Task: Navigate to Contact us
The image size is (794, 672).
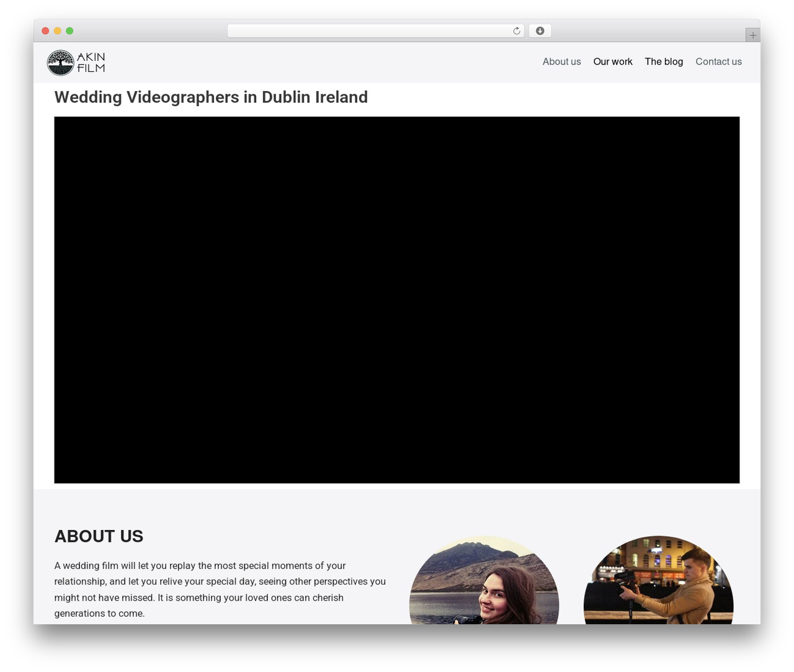Action: click(x=718, y=61)
